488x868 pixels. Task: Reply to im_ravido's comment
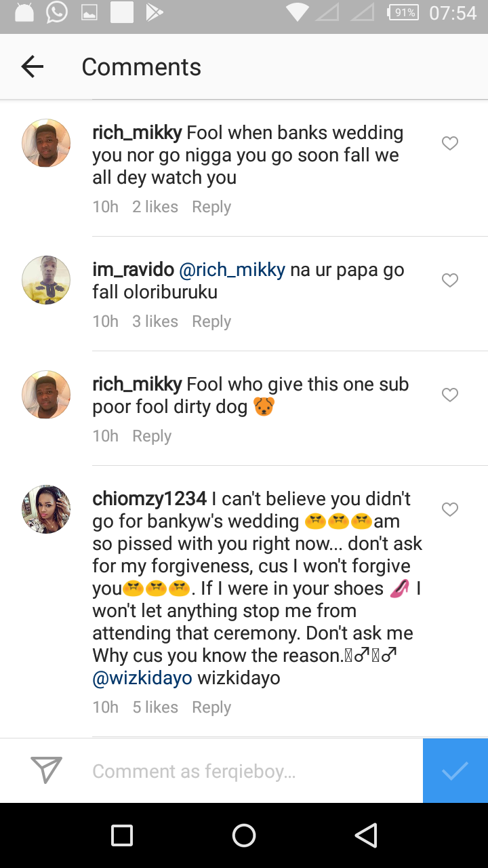point(211,321)
